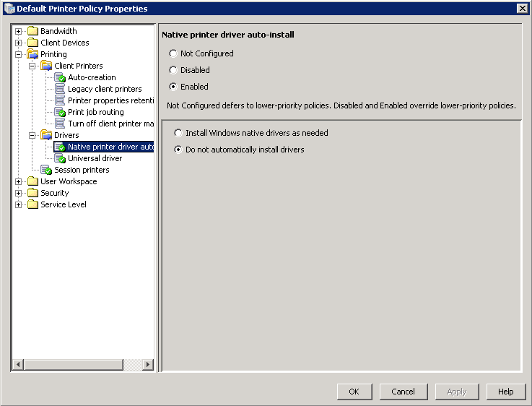Screen dimensions: 532x406
Task: Click the Legacy client printers policy icon
Action: (x=60, y=89)
